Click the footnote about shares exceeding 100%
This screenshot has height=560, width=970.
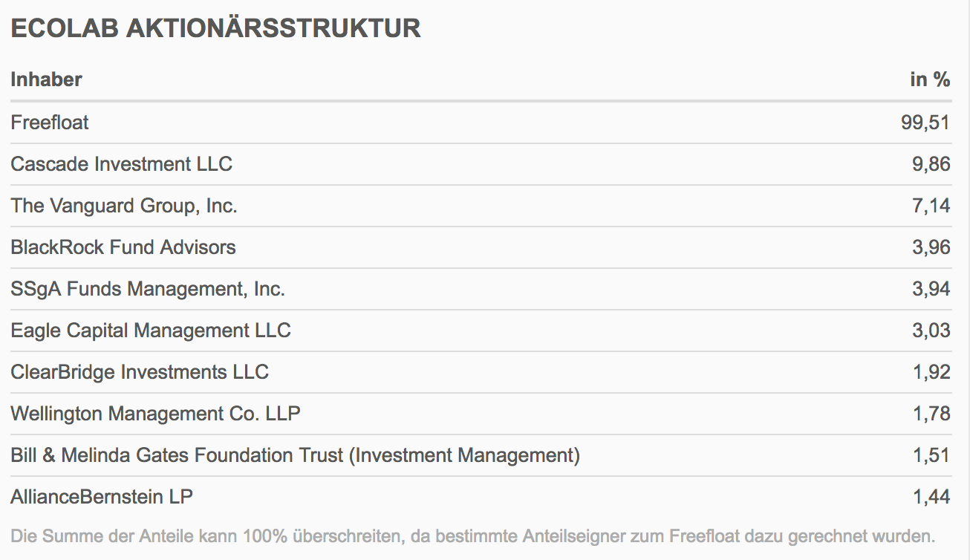472,535
